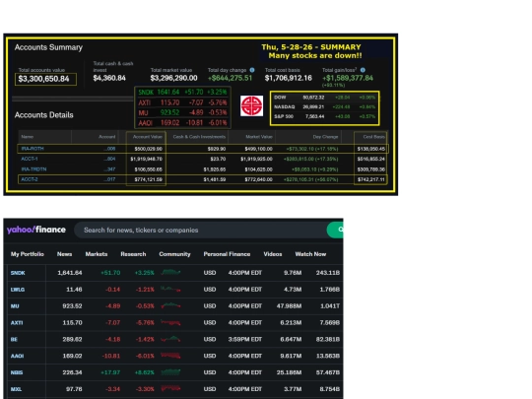Open NBIS ticker link
This screenshot has height=399, width=532.
[17, 372]
